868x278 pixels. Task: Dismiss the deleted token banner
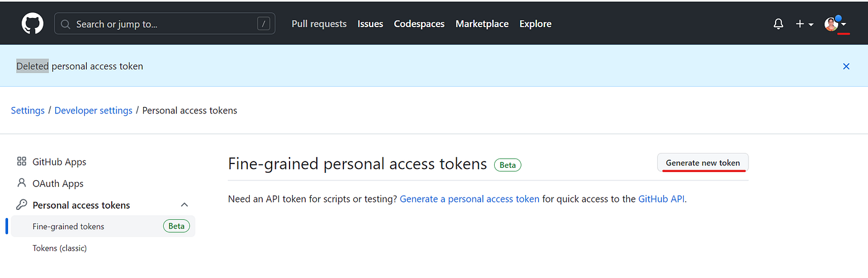[x=846, y=66]
